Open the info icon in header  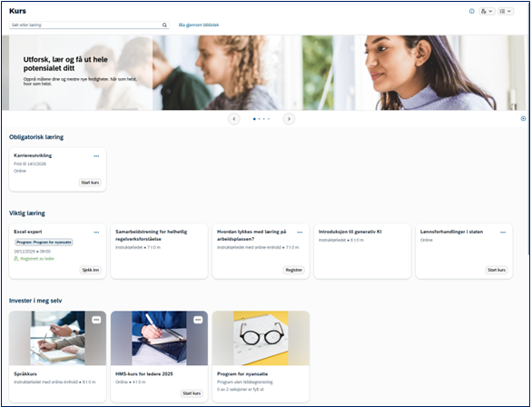click(x=471, y=11)
